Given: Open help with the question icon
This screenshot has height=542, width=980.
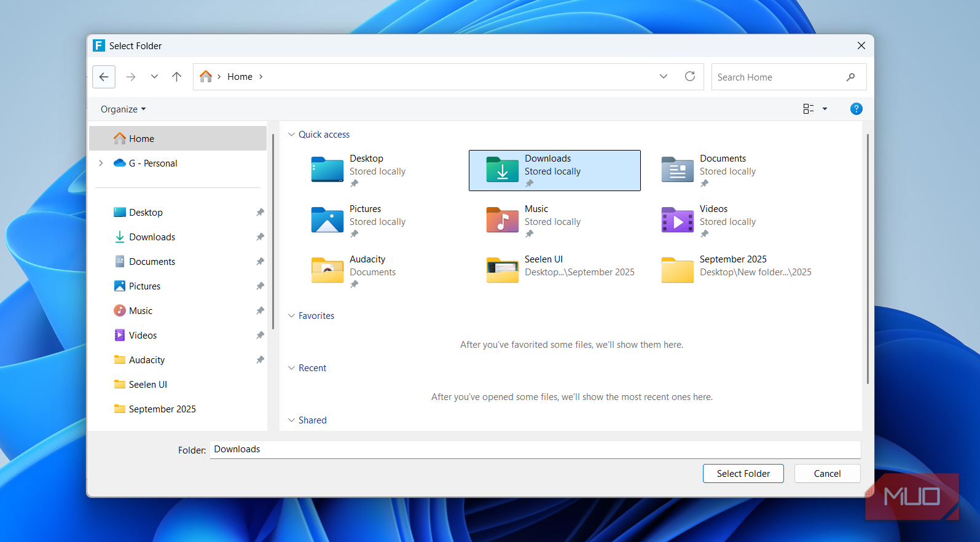Looking at the screenshot, I should 856,109.
